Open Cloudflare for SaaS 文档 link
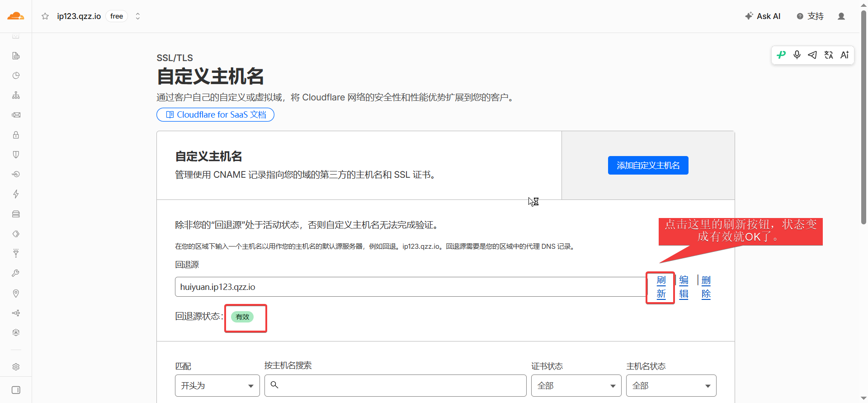Image resolution: width=868 pixels, height=403 pixels. tap(216, 115)
